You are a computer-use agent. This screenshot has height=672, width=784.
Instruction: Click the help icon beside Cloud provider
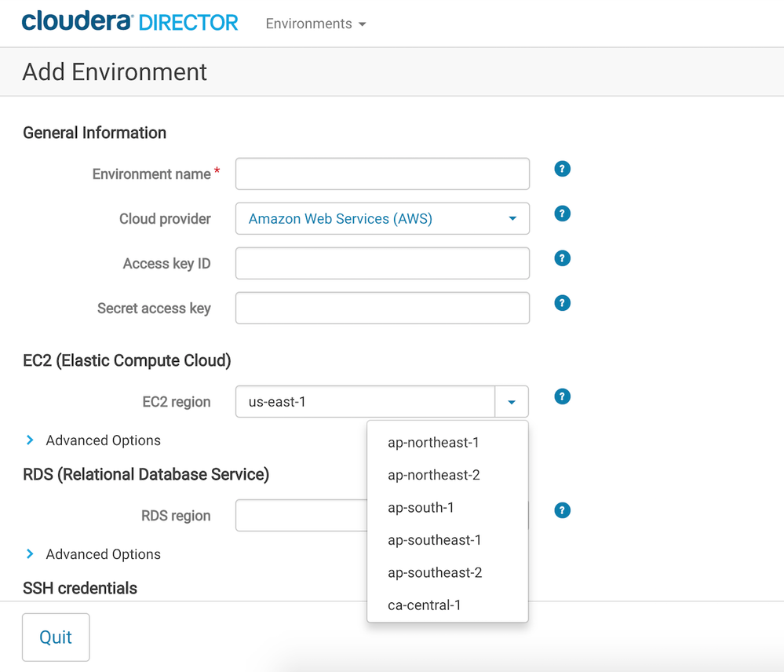coord(562,214)
